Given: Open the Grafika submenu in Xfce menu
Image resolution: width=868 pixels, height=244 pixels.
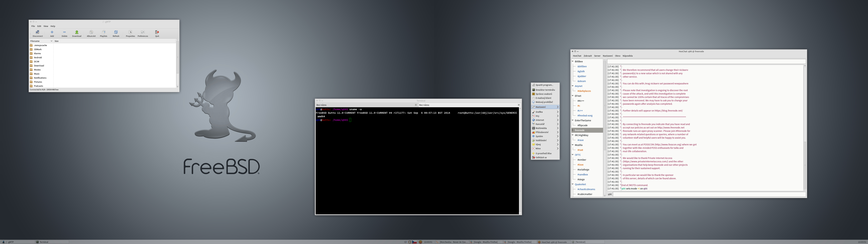Looking at the screenshot, I should coord(545,112).
